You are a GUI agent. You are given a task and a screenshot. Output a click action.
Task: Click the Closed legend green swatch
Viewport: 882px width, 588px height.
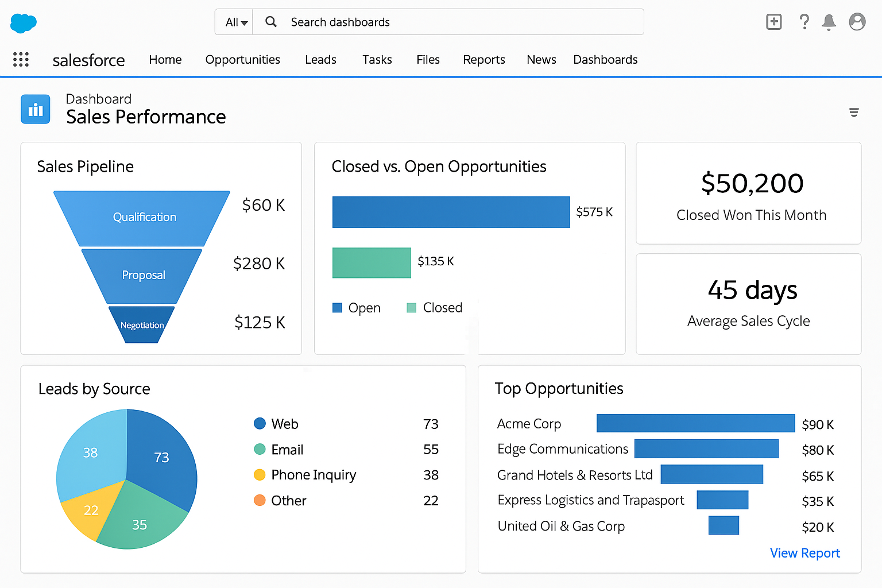tap(411, 308)
